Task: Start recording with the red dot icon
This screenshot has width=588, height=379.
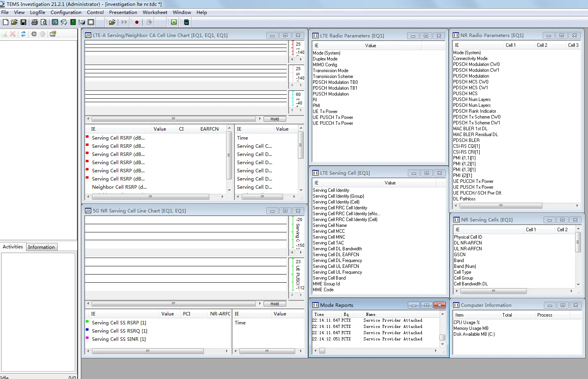Action: (137, 22)
